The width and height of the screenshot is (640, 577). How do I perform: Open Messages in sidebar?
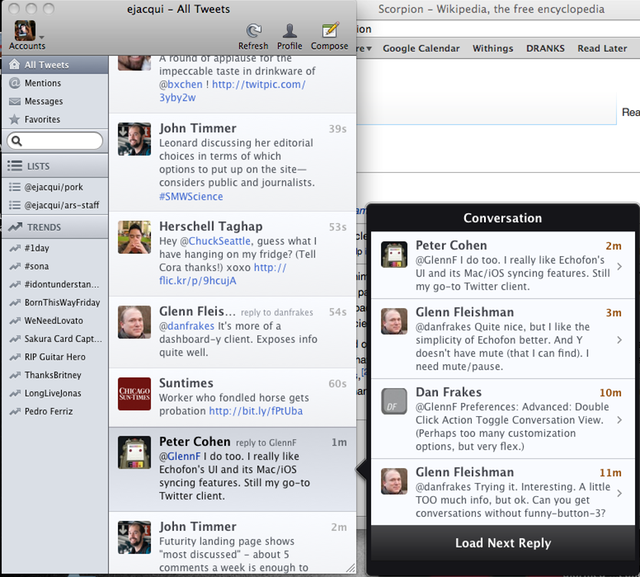click(56, 101)
